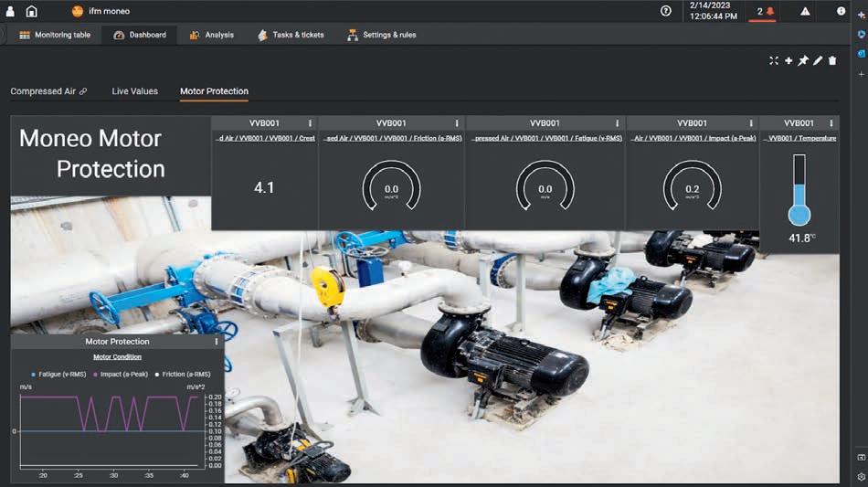Open the Analysis tab
868x487 pixels.
[x=212, y=35]
